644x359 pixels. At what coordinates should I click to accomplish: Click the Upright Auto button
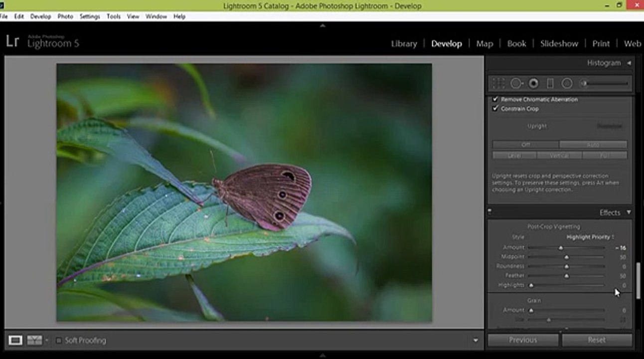coord(593,145)
